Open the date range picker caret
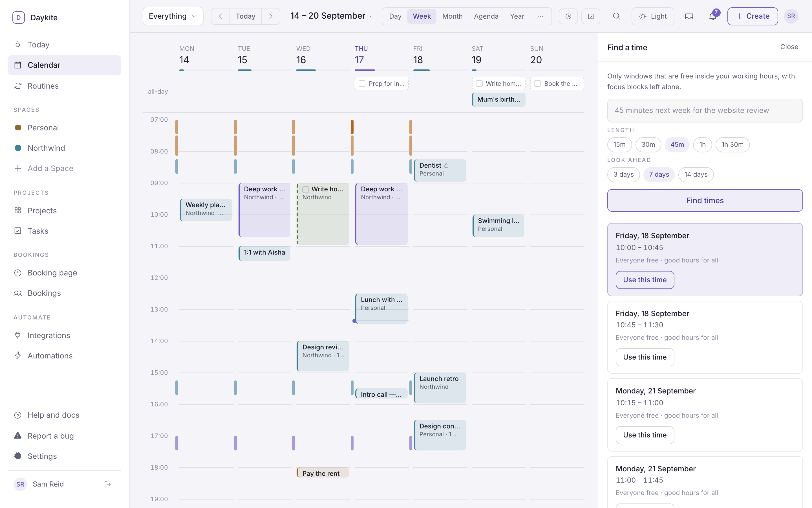The width and height of the screenshot is (812, 508). (x=370, y=16)
